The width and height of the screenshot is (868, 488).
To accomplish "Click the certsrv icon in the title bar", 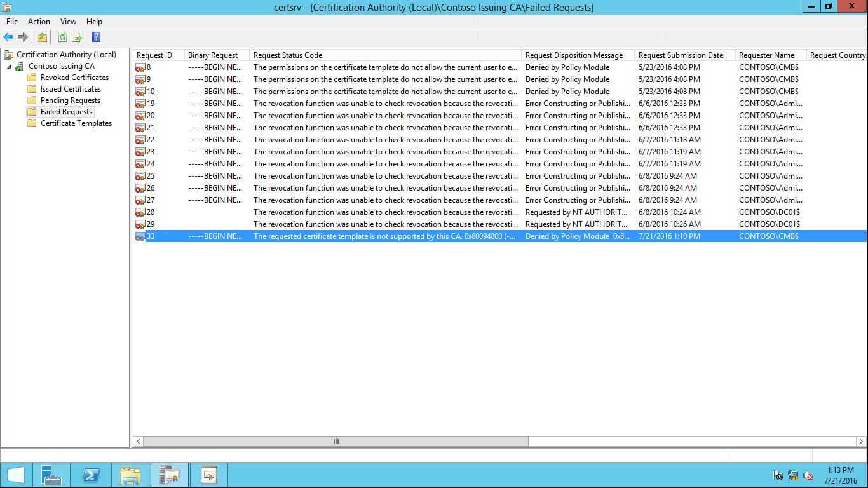I will tap(7, 7).
